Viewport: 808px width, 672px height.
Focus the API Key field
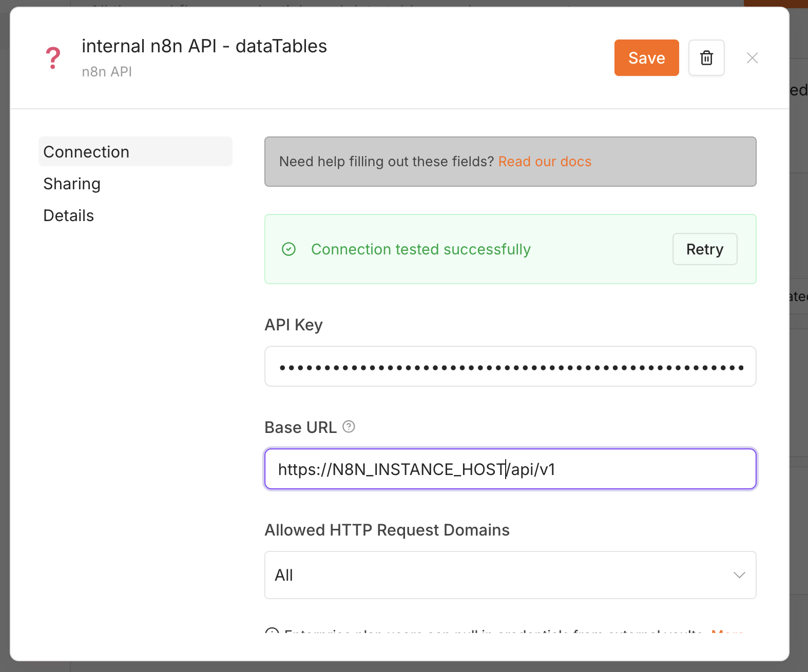point(510,366)
